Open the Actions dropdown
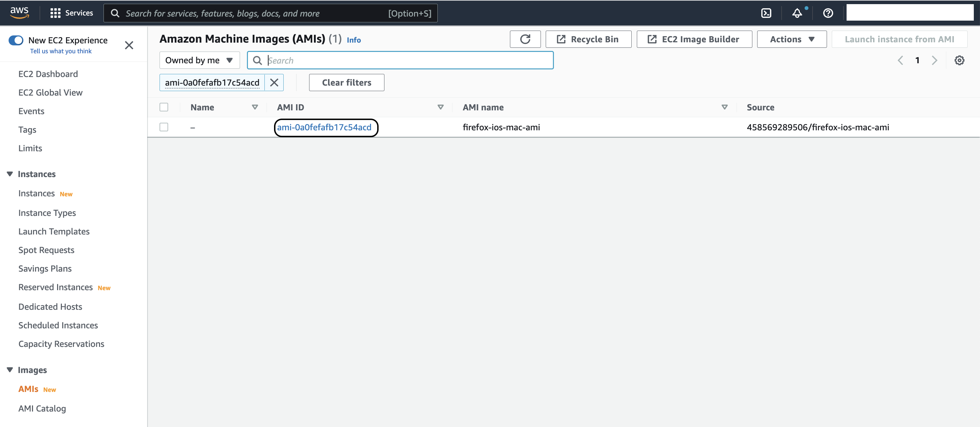 (x=792, y=39)
